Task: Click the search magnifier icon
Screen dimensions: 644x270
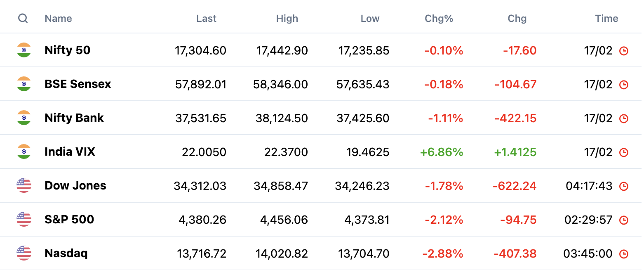Action: [x=23, y=19]
